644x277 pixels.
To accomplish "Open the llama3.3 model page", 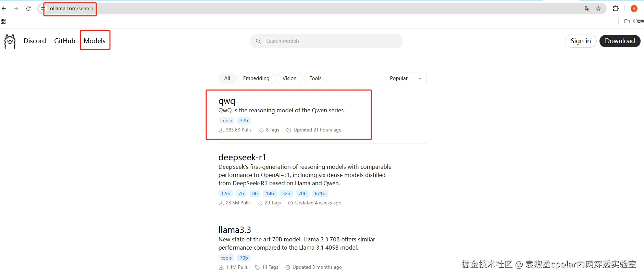I will point(235,230).
